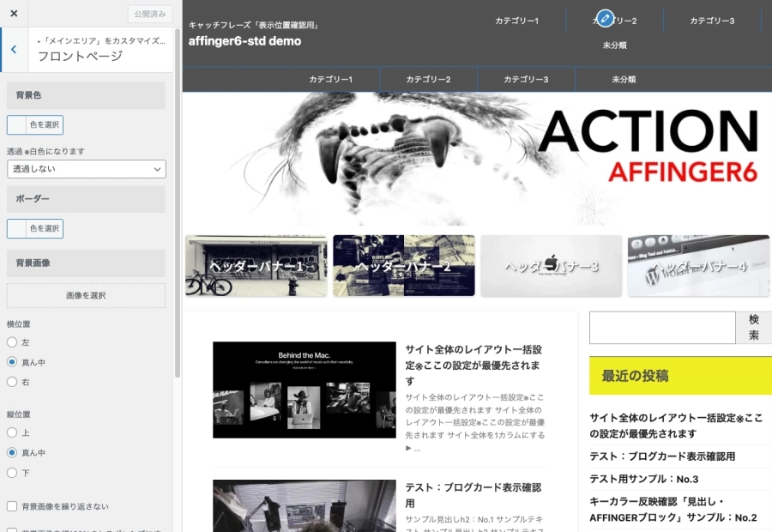
Task: Select 下 radio for vertical position
Action: 12,473
